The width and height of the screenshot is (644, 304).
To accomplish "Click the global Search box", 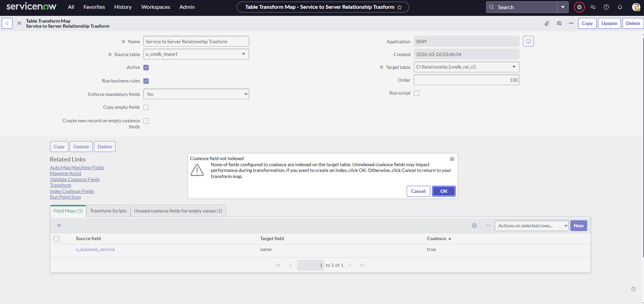I will [x=522, y=7].
